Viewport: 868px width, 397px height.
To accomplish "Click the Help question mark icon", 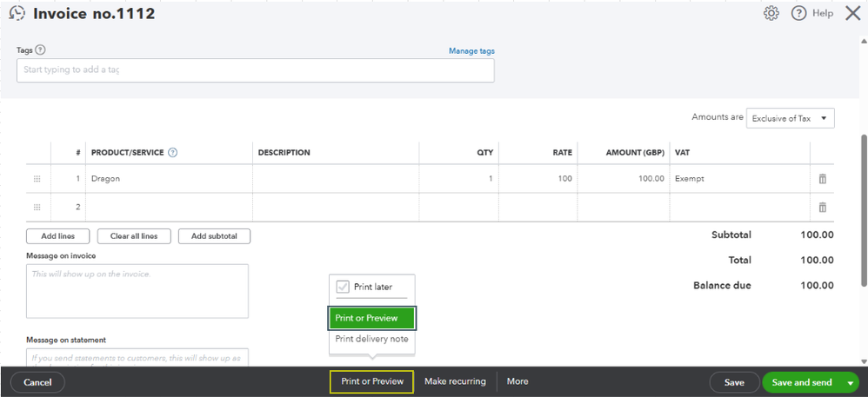I will (798, 13).
